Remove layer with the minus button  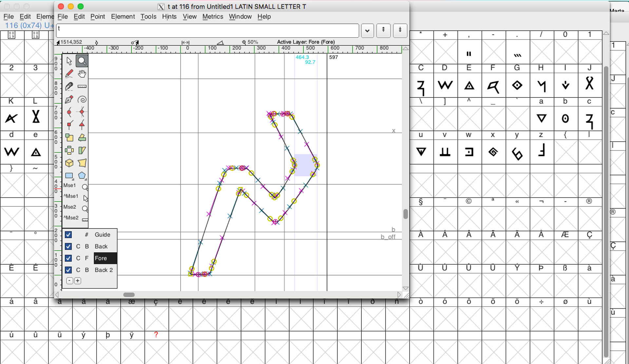pos(69,281)
